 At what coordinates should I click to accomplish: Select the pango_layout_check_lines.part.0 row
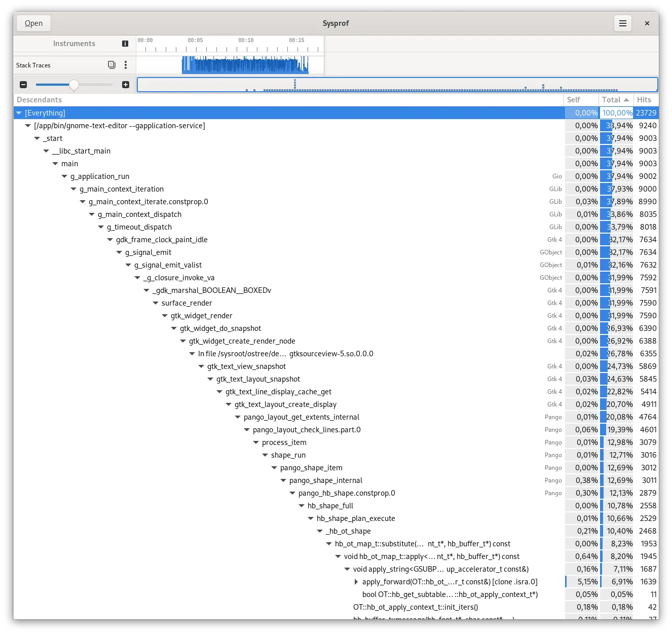coord(307,430)
